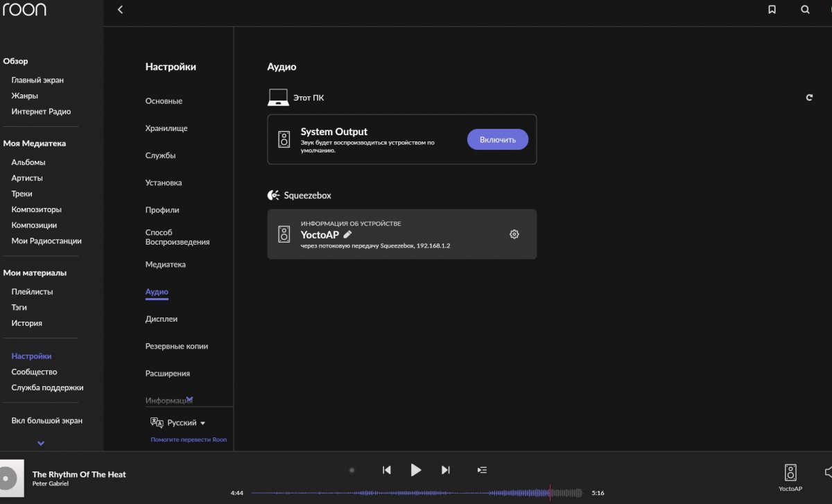Viewport: 832px width, 504px height.
Task: Open 'Треки' in the sidebar
Action: pyautogui.click(x=21, y=194)
